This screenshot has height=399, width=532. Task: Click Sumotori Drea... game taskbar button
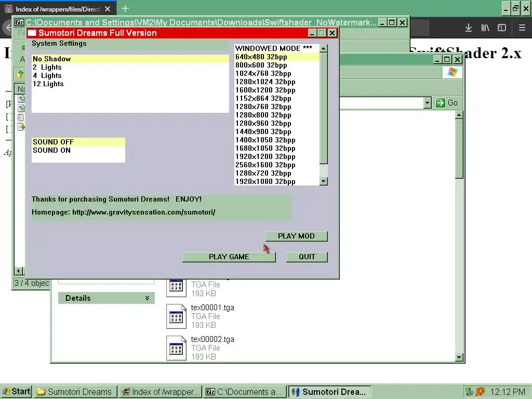click(x=329, y=392)
